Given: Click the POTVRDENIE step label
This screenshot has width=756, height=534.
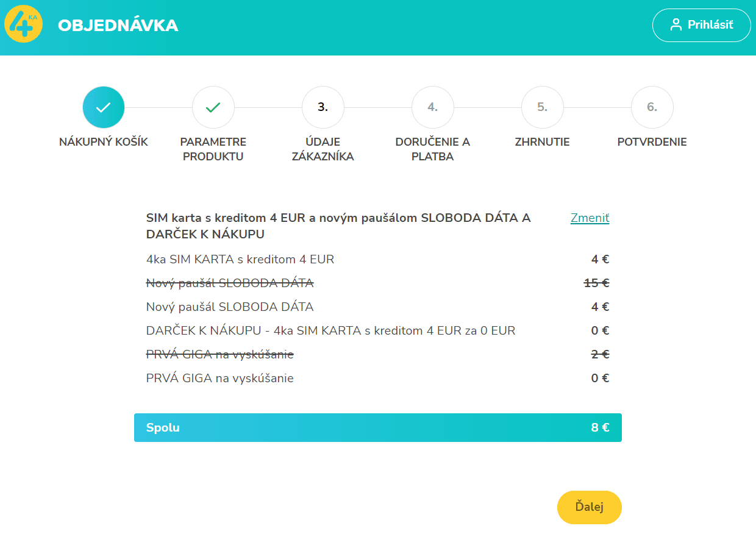Looking at the screenshot, I should pyautogui.click(x=652, y=142).
